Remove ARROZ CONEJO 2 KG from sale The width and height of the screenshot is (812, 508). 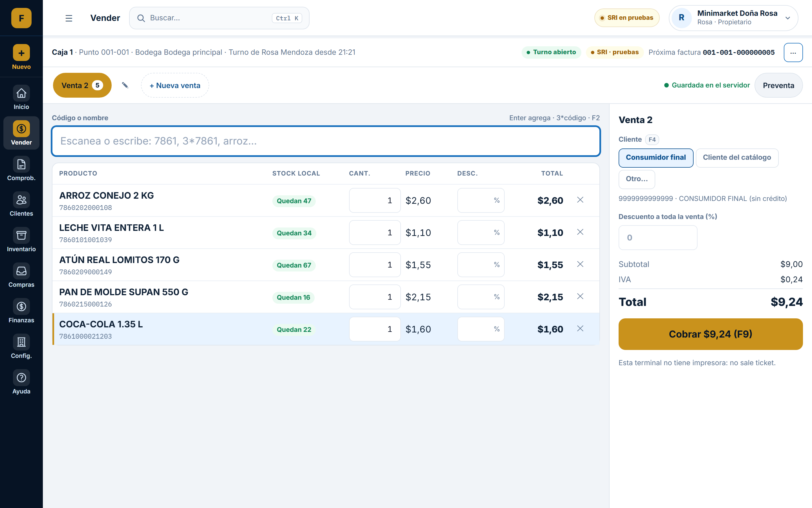click(580, 200)
